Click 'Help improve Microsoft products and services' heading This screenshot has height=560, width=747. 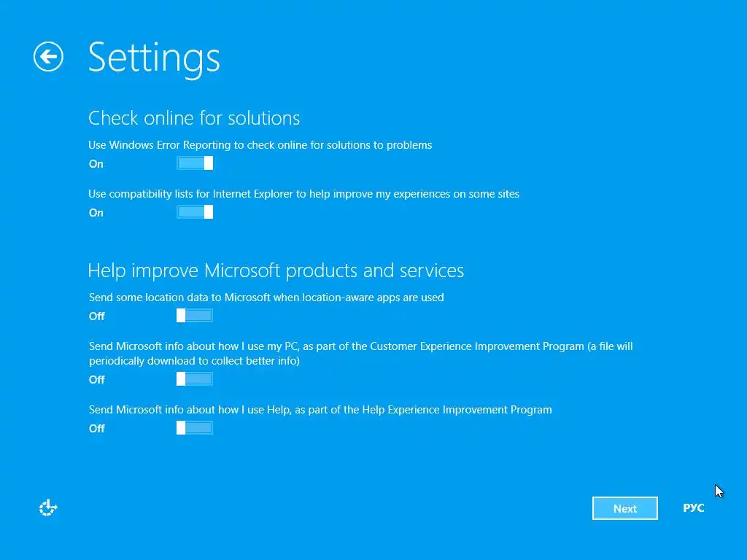click(x=276, y=271)
